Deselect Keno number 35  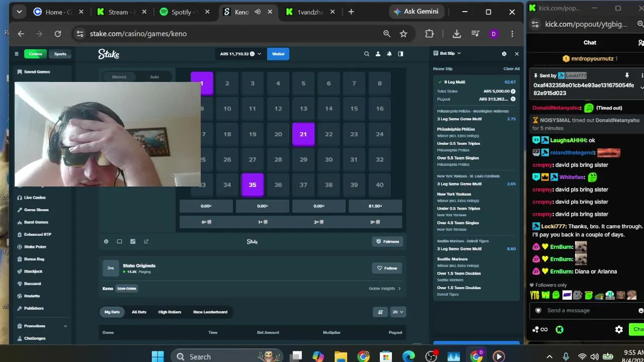[253, 185]
